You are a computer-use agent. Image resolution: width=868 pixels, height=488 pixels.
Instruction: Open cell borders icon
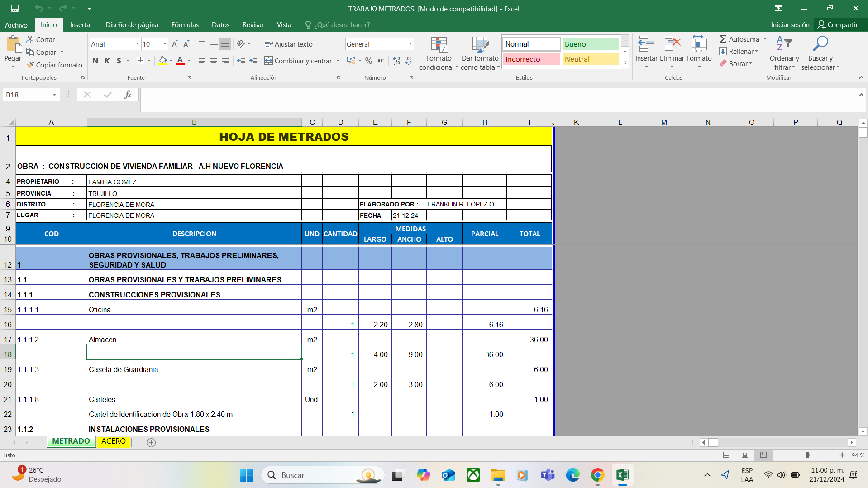click(x=141, y=61)
